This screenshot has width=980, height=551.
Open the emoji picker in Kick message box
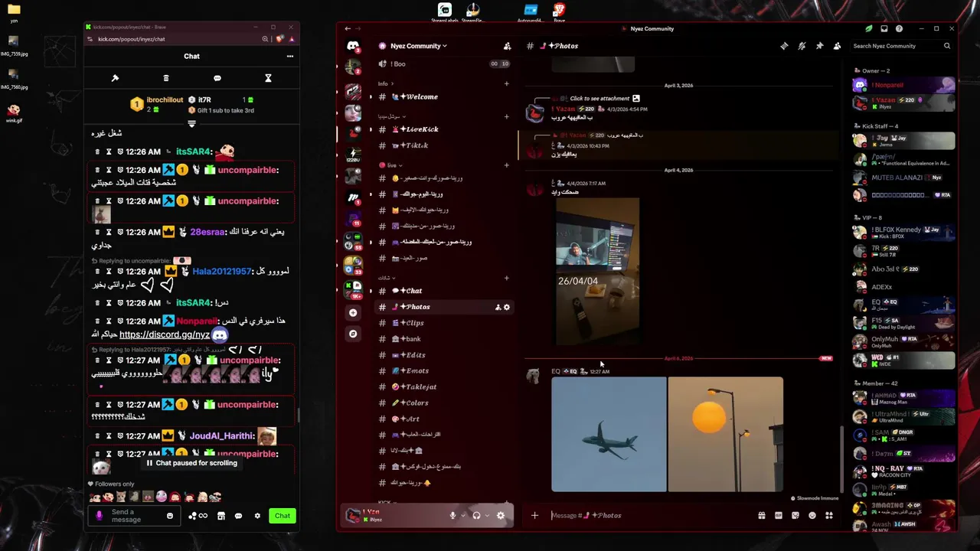point(170,516)
